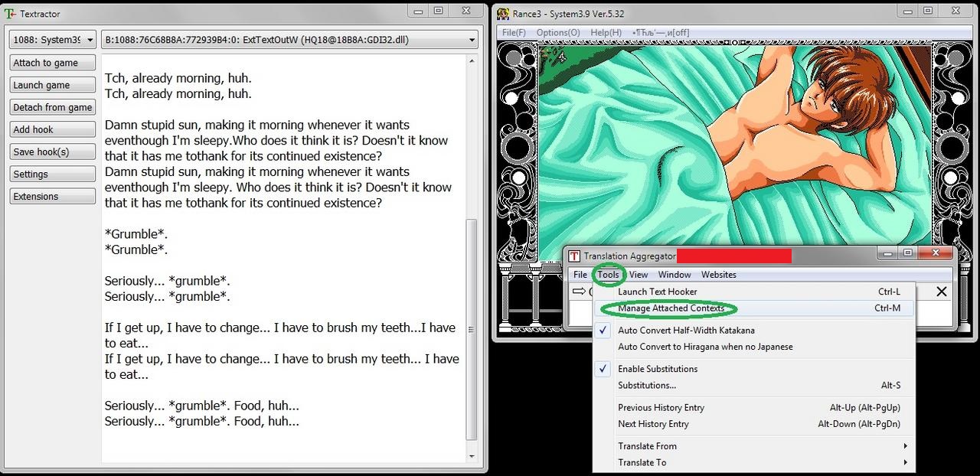Click the Rance3 game scene image

[735, 153]
